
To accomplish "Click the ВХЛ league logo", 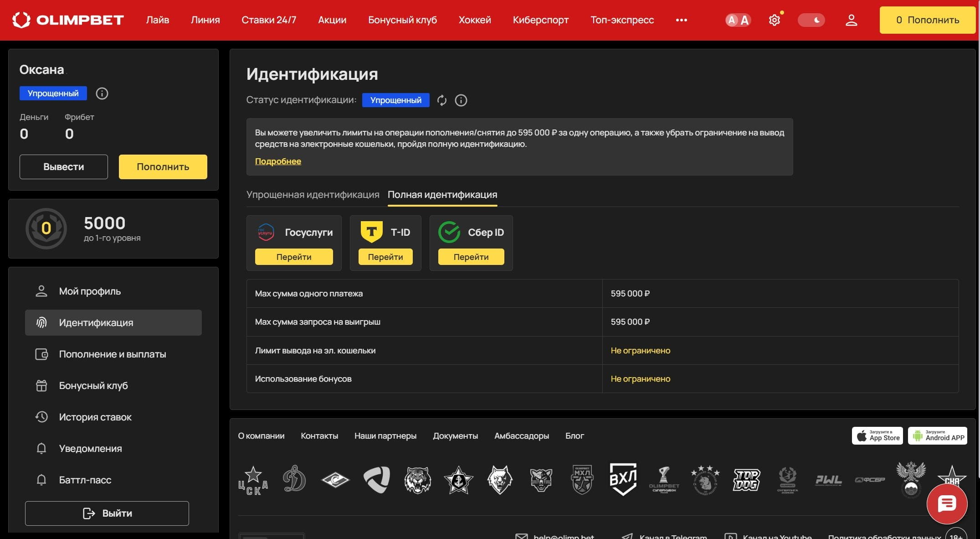I will 623,479.
